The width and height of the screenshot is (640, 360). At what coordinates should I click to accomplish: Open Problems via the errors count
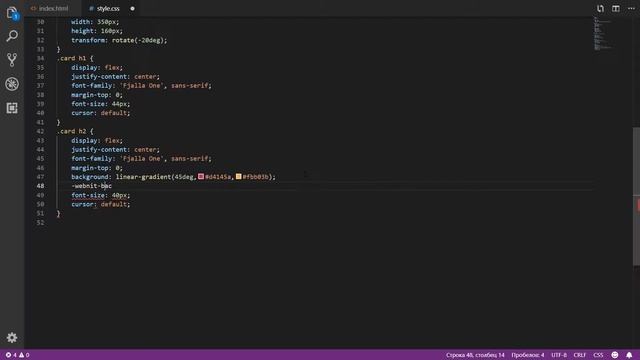click(x=11, y=355)
